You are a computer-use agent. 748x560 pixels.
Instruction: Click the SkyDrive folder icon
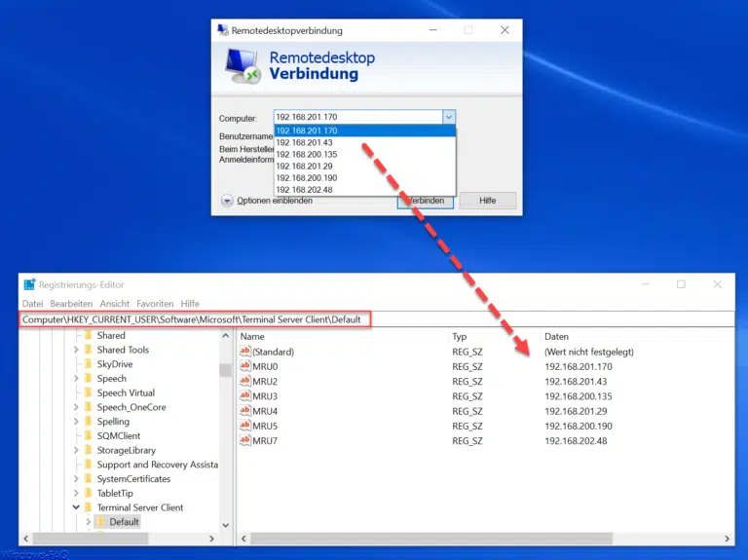[x=87, y=364]
